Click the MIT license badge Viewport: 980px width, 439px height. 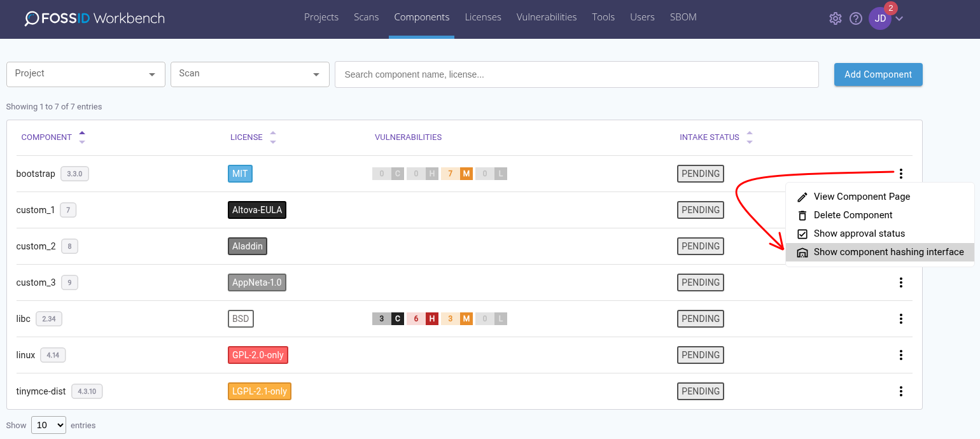point(240,174)
